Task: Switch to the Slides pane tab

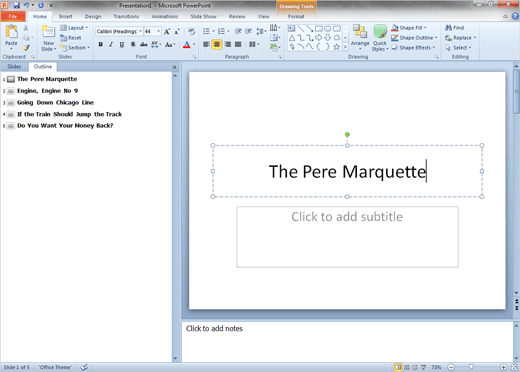Action: pyautogui.click(x=14, y=67)
